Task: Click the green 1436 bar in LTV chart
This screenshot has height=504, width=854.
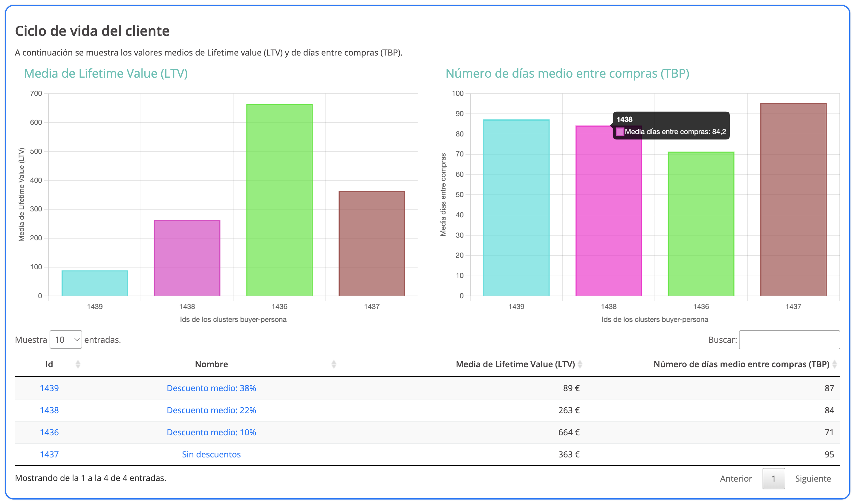Action: pos(279,200)
